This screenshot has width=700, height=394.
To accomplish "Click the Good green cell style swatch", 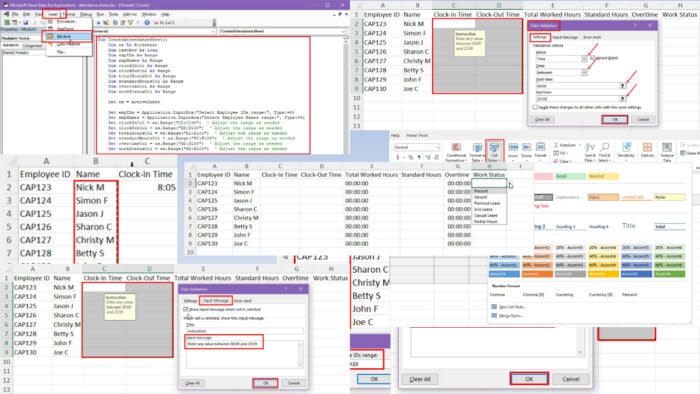I will 570,176.
